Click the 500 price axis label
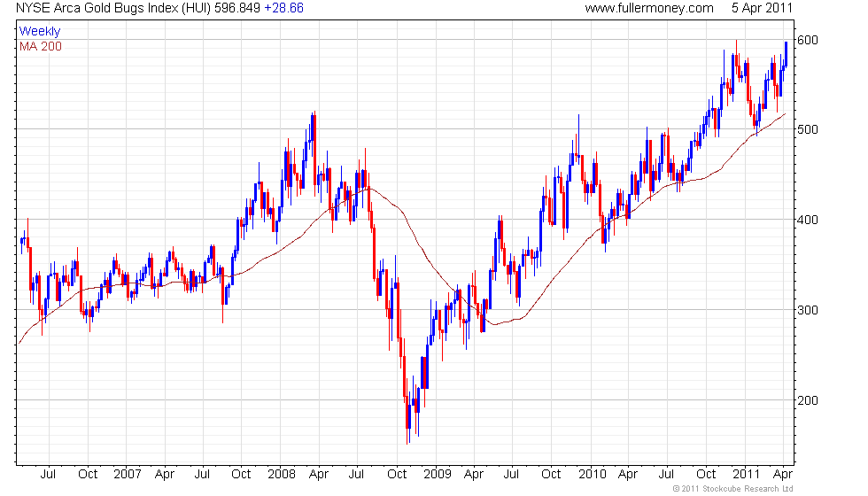The height and width of the screenshot is (496, 868). (x=807, y=129)
